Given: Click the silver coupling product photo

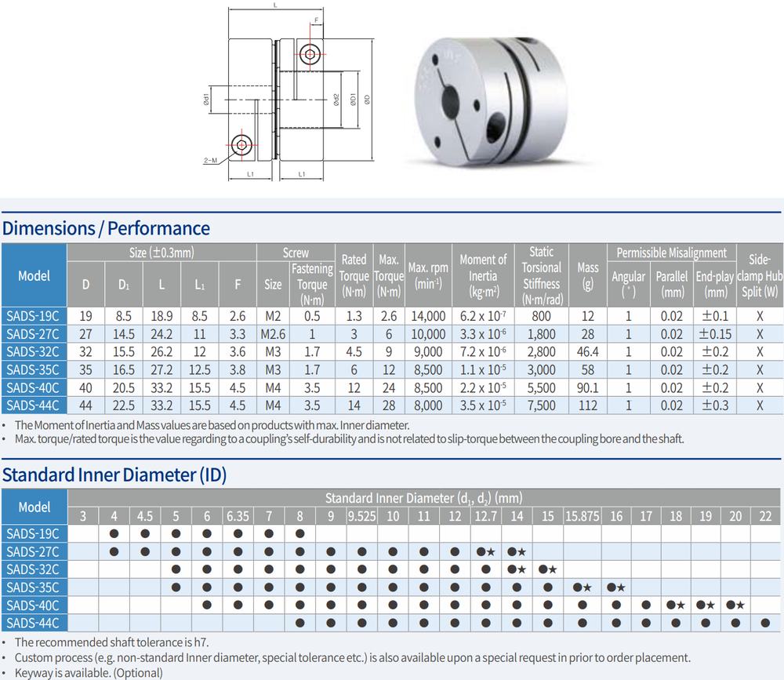Looking at the screenshot, I should [x=492, y=103].
